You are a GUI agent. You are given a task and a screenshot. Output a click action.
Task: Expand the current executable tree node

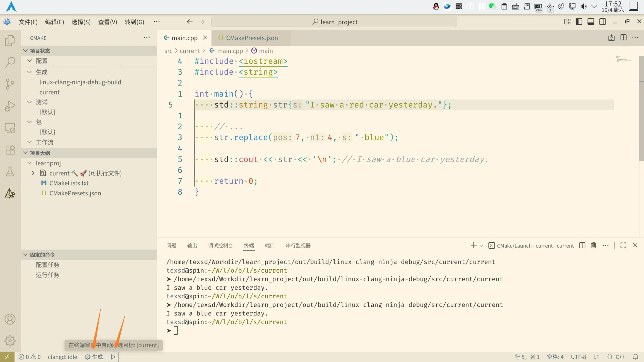click(33, 173)
